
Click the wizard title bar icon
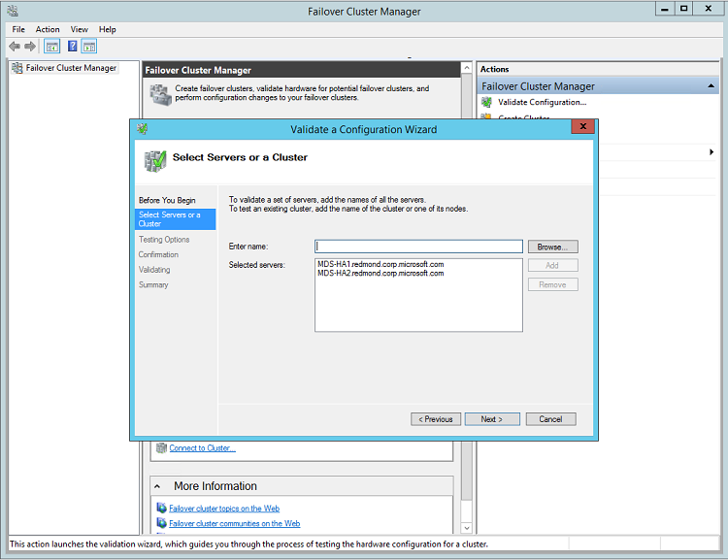coord(143,129)
